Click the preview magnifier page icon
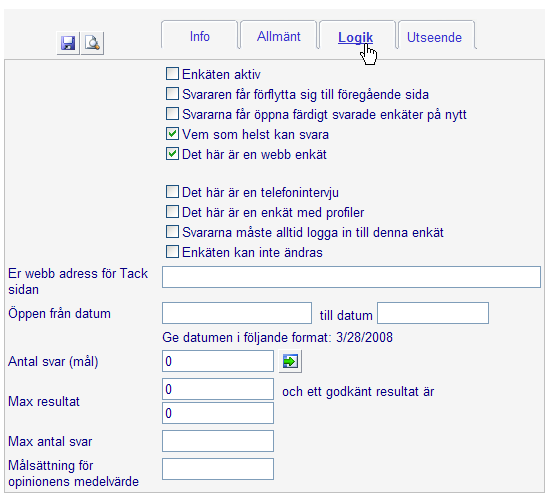This screenshot has width=549, height=503. coord(92,43)
